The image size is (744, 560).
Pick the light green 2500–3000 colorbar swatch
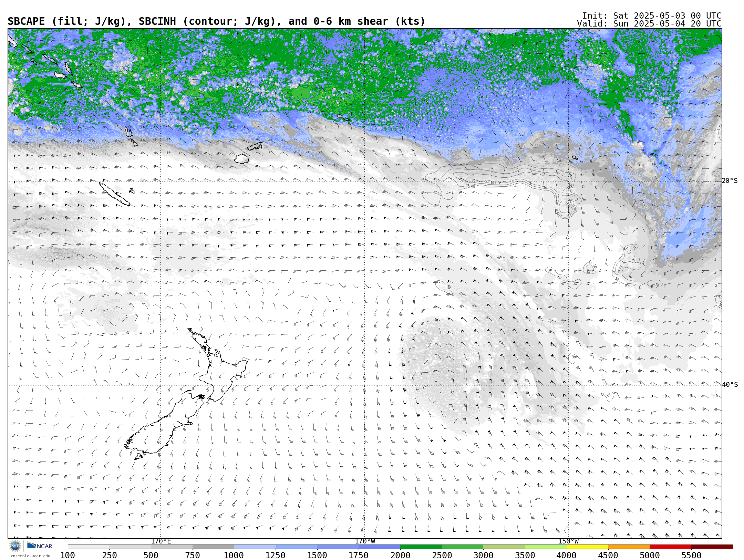(x=463, y=547)
